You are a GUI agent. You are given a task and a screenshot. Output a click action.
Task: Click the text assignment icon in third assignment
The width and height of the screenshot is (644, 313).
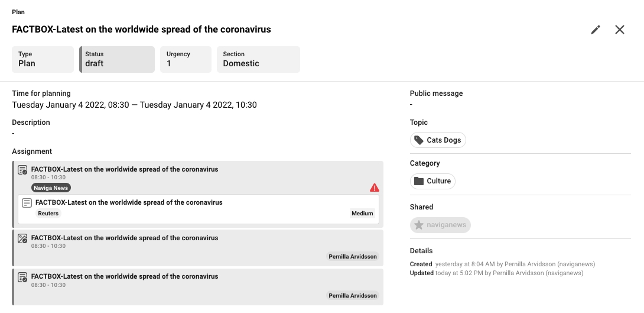[22, 277]
